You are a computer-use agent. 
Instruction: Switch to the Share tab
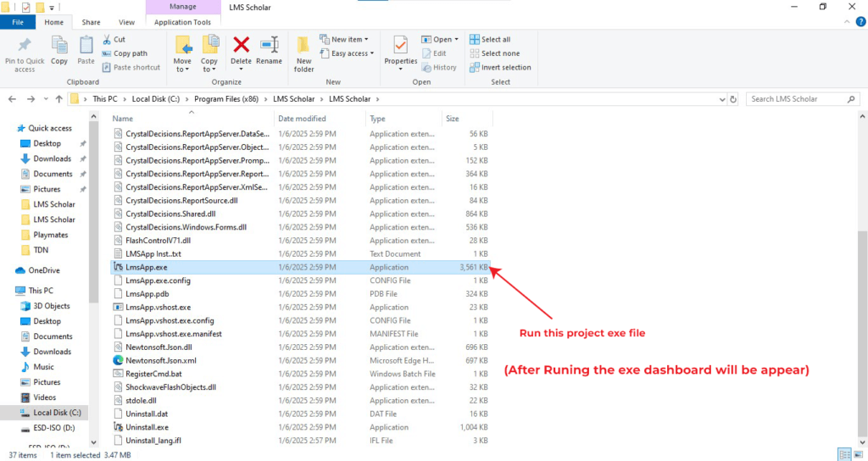pyautogui.click(x=91, y=22)
